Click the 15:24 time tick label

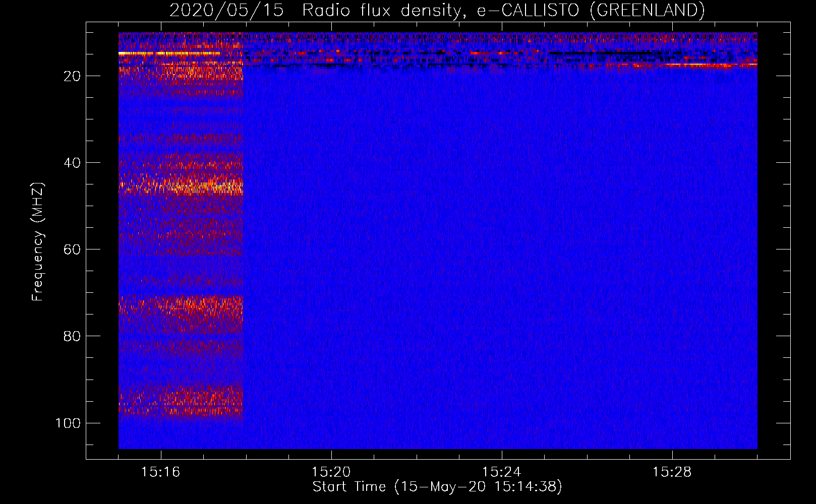pyautogui.click(x=501, y=472)
